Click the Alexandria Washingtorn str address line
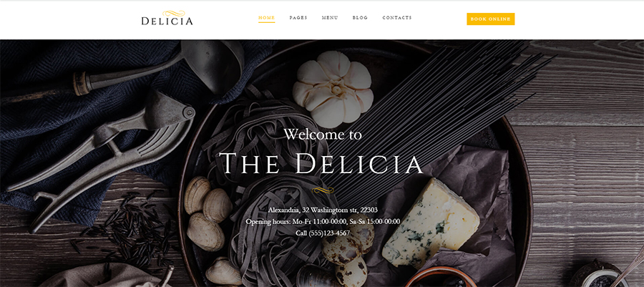 pos(323,210)
